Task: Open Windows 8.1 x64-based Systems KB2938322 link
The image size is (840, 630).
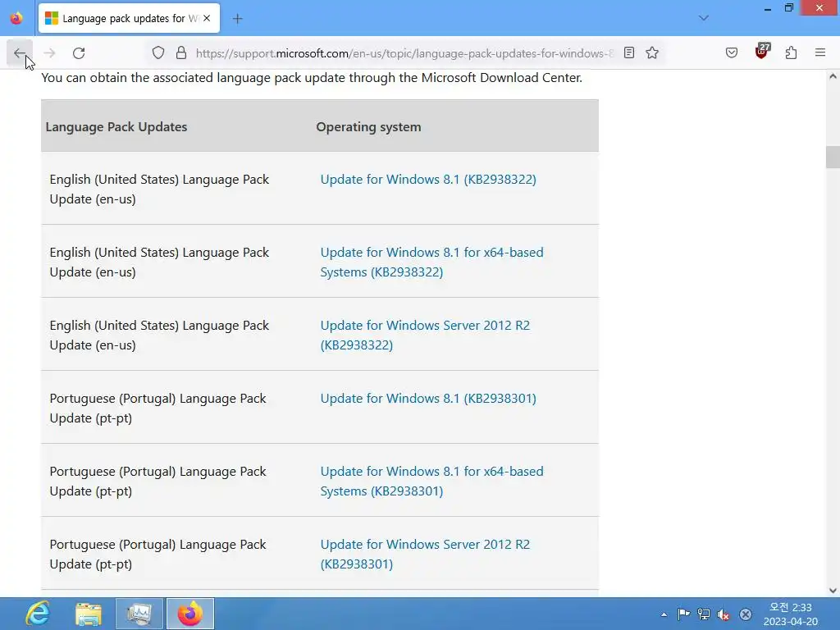Action: (x=431, y=262)
